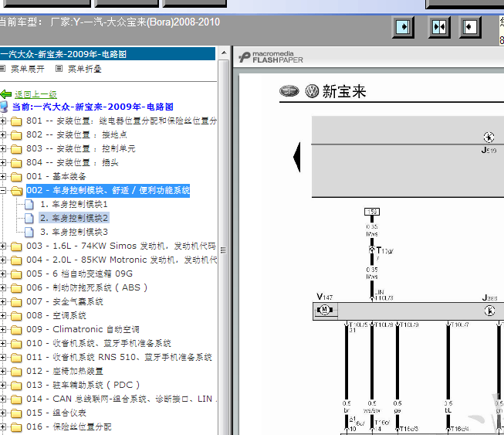This screenshot has height=435, width=504.
Task: Collapse the 002 车身控制模块 folder
Action: [3, 191]
